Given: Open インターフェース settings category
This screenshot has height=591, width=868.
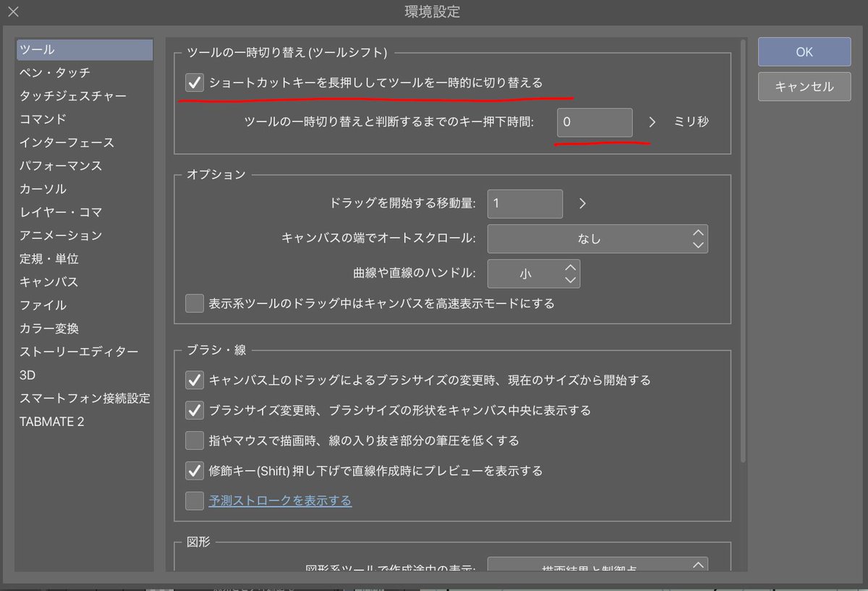Looking at the screenshot, I should (85, 143).
